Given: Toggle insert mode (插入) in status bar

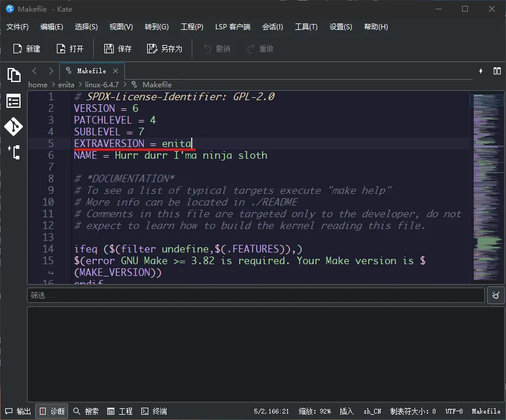Looking at the screenshot, I should pos(347,411).
